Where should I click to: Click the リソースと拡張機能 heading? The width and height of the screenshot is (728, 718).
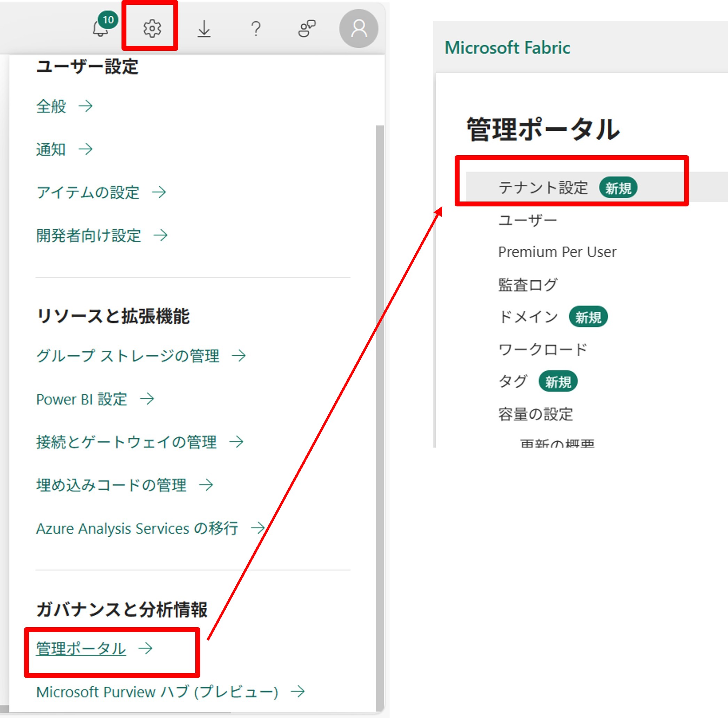click(113, 316)
